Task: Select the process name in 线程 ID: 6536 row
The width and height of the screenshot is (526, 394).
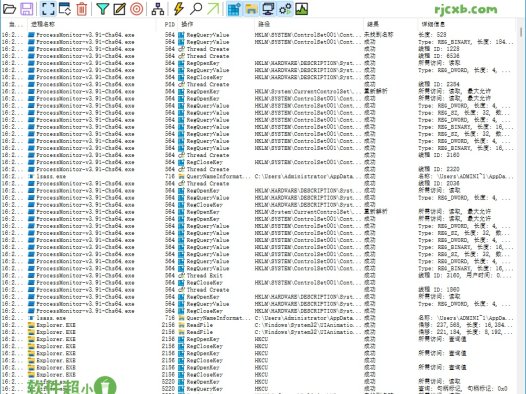Action: coord(85,56)
